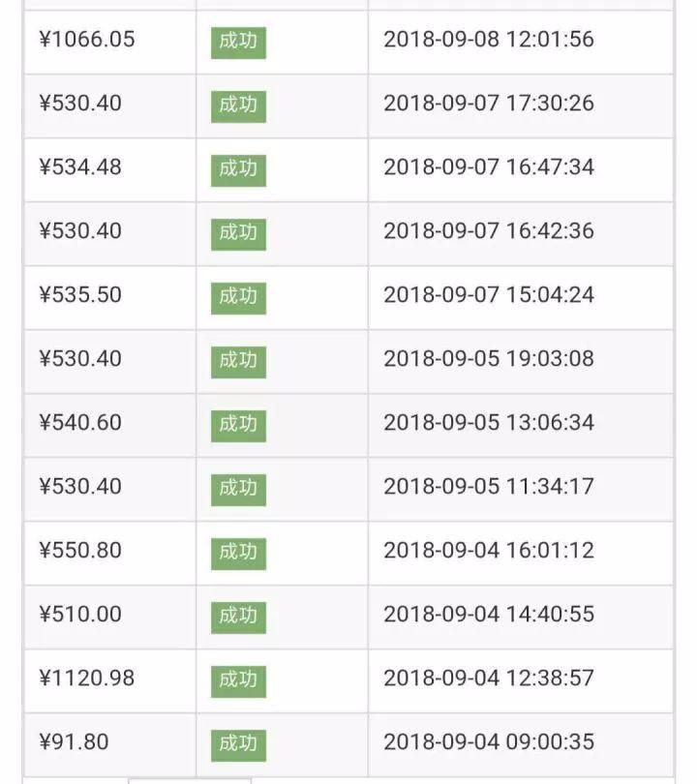Click the 成功 badge beside ¥534.48
The width and height of the screenshot is (697, 784).
tap(238, 169)
